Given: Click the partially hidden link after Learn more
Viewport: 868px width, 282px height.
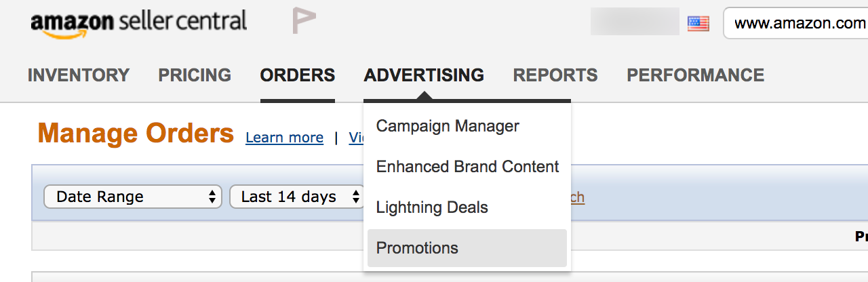Looking at the screenshot, I should point(356,138).
